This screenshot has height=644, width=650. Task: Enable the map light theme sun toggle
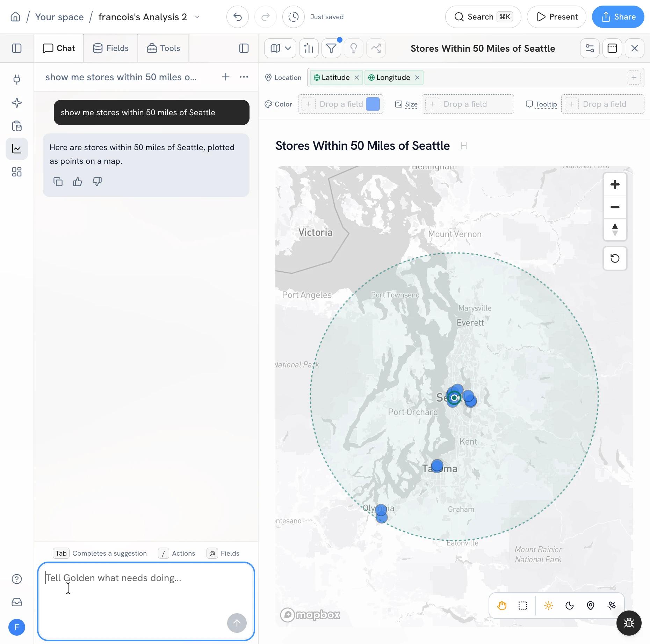point(549,606)
